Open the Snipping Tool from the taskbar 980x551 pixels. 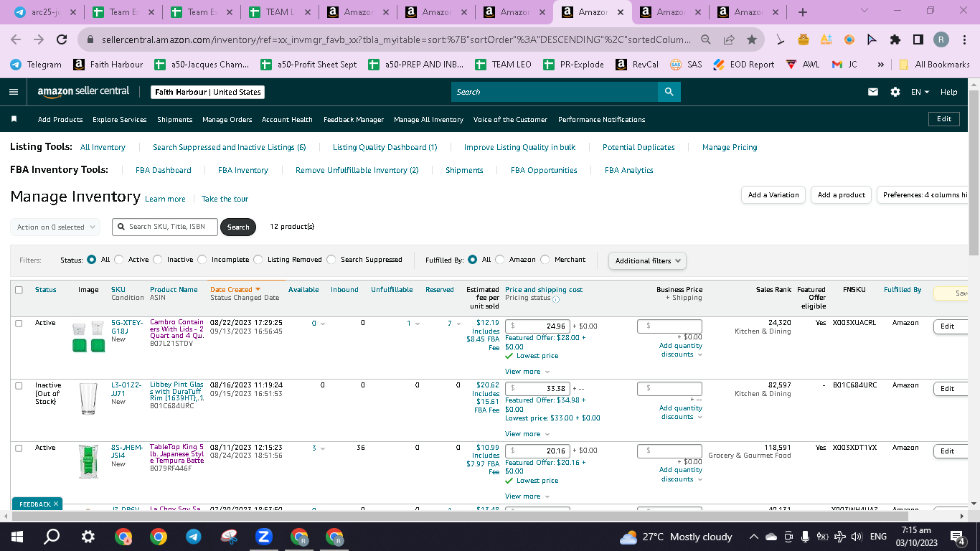coord(228,537)
